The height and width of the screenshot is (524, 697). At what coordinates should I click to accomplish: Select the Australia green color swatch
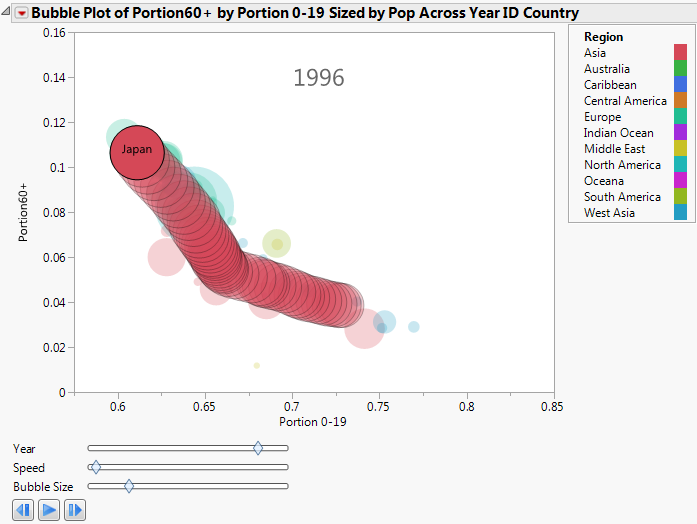coord(681,69)
